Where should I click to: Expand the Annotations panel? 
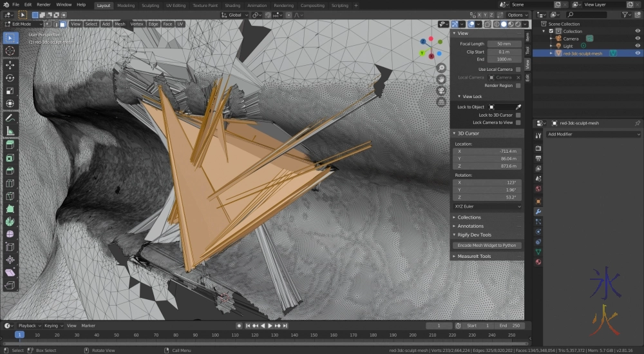coord(470,226)
